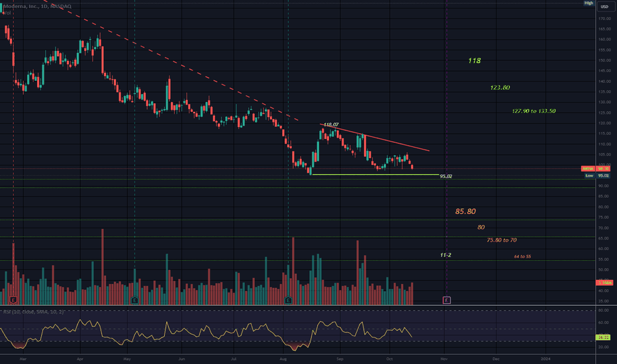Click the 170.00 price scale label
The width and height of the screenshot is (617, 364).
tap(604, 19)
